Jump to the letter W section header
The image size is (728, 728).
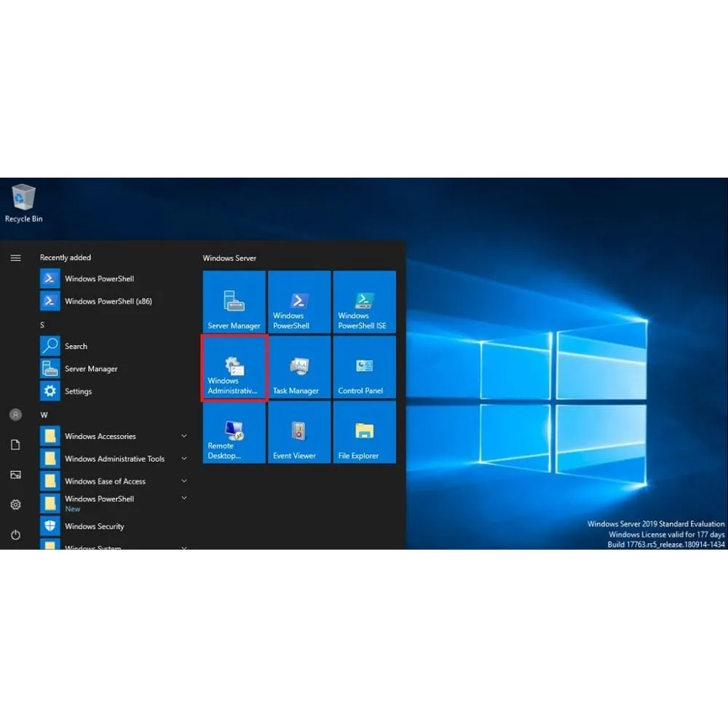(x=44, y=415)
